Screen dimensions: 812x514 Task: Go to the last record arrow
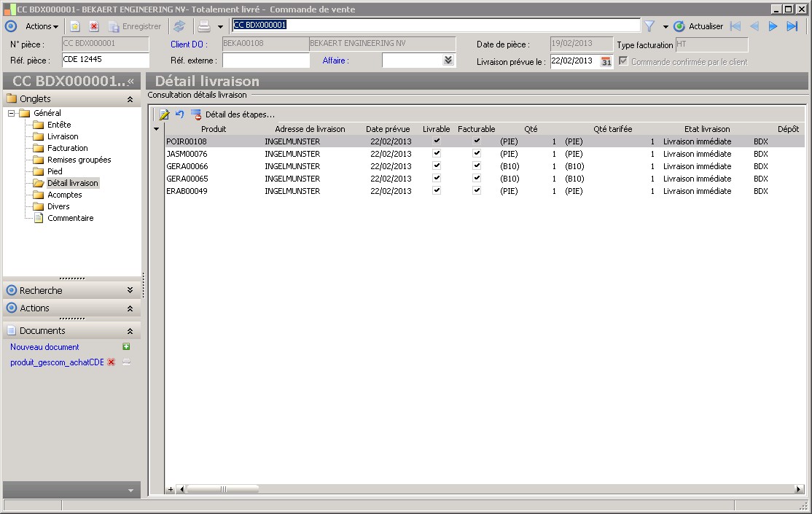[x=792, y=26]
